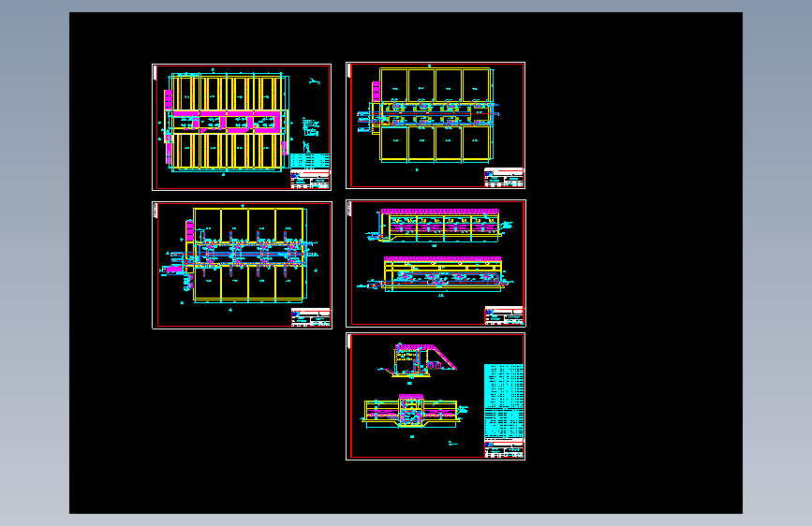
Task: Select the middle-left piping plan sheet
Action: (x=242, y=265)
